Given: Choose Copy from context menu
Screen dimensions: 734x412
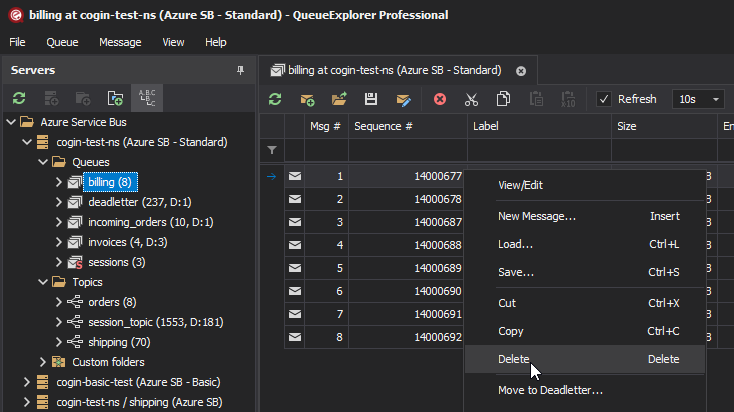Looking at the screenshot, I should [584, 331].
